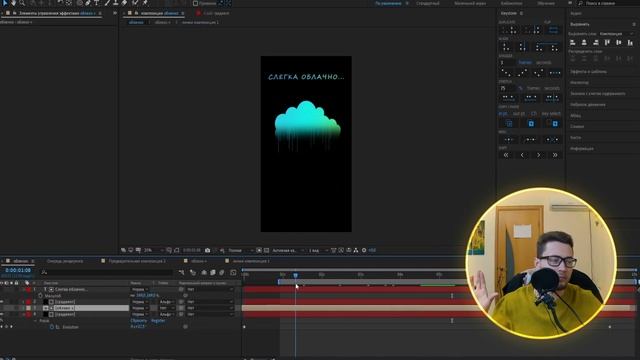640x360 pixels.
Task: Open Активная камера view dropdown
Action: coord(288,250)
